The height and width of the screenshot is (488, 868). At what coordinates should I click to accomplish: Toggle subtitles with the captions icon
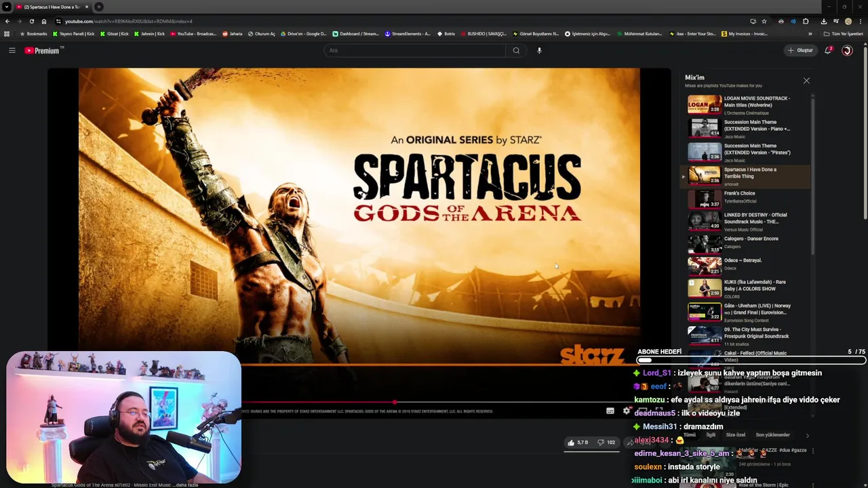pos(610,411)
